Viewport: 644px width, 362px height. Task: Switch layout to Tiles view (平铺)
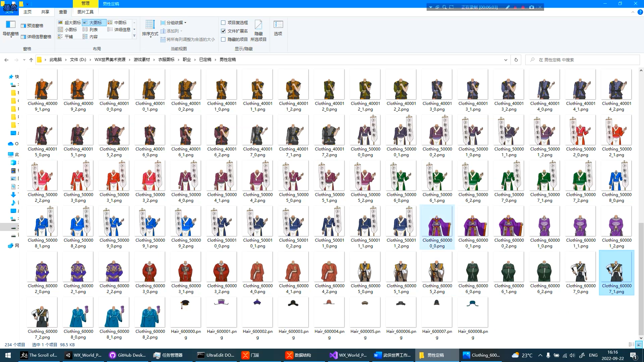click(x=66, y=37)
